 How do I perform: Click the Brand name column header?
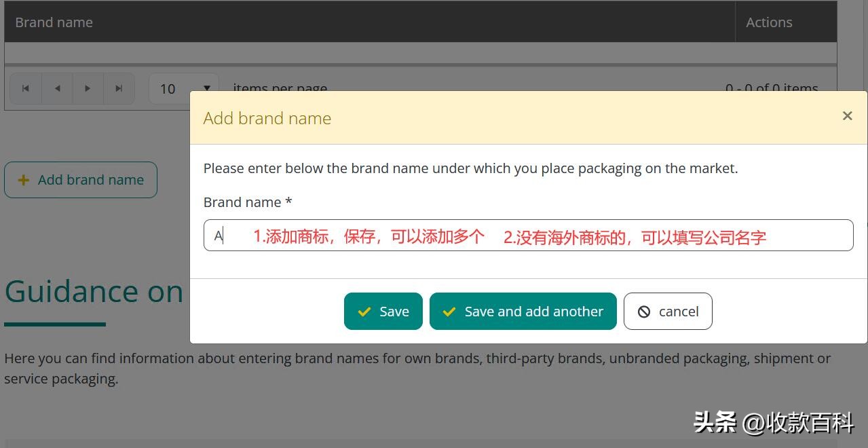click(x=54, y=22)
